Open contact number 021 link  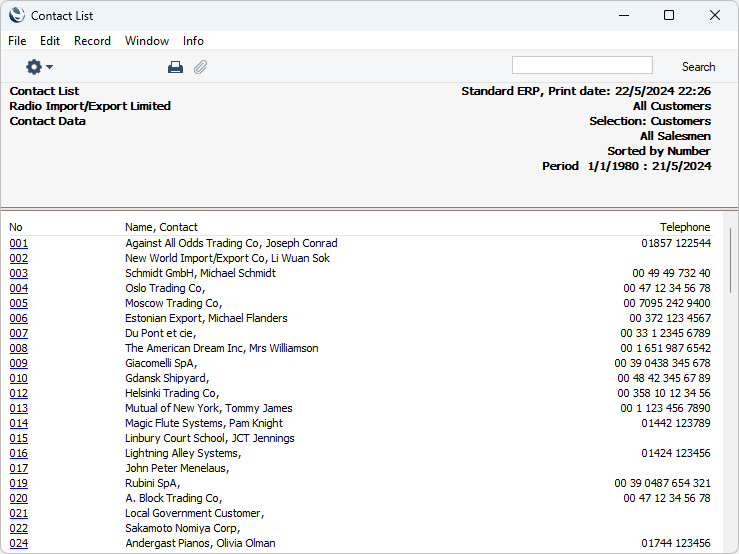(x=18, y=513)
